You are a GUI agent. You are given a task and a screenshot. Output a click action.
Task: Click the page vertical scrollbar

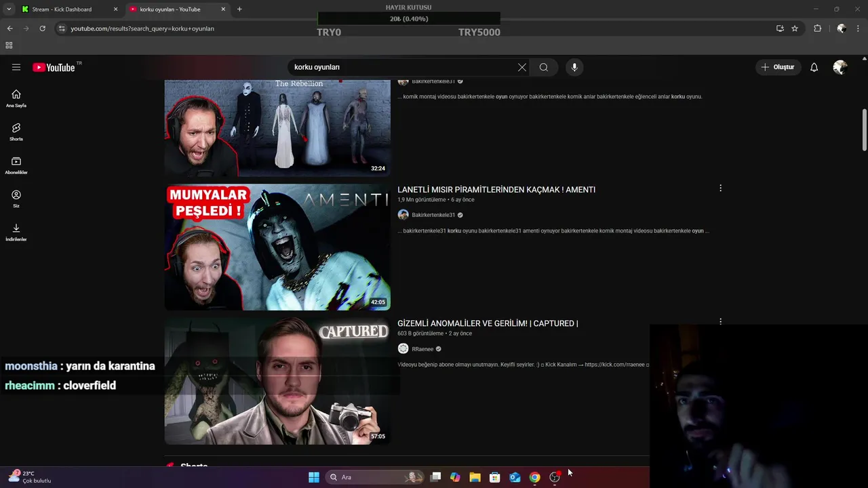pyautogui.click(x=864, y=130)
